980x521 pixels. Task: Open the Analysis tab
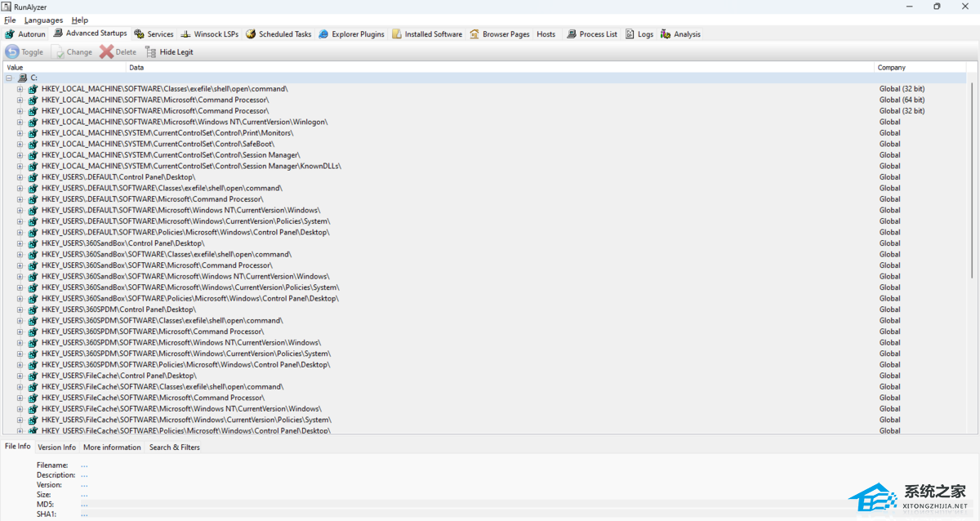pos(680,34)
